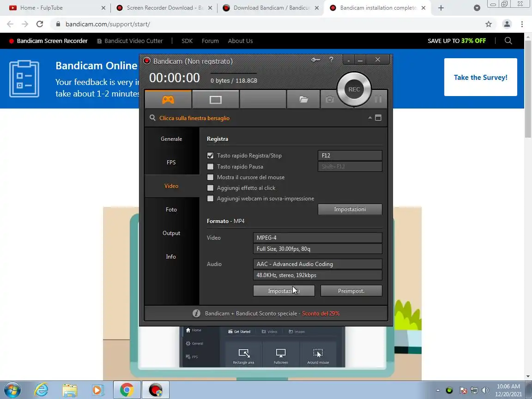Enable Aggiungi webcam in sovra-impressione checkbox
Image resolution: width=532 pixels, height=399 pixels.
point(211,199)
